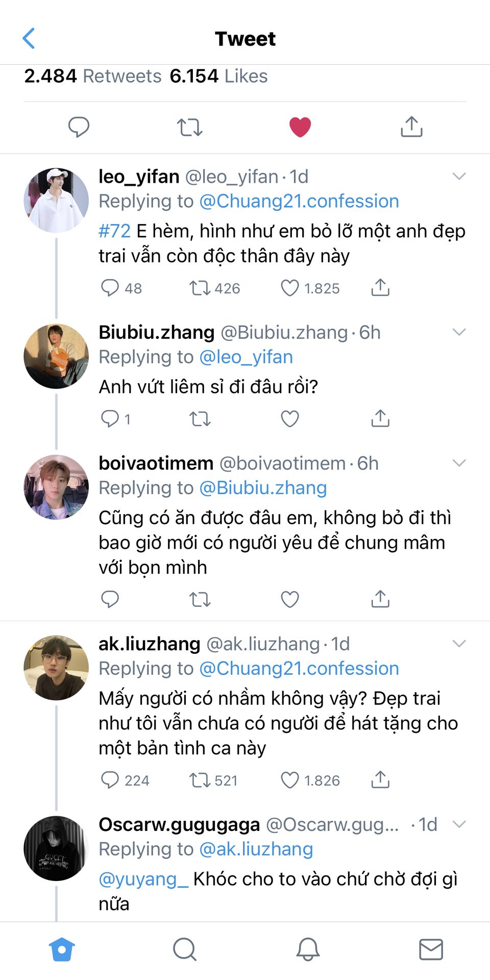This screenshot has height=980, width=490.
Task: Open leo_yifan's profile picture
Action: pos(56,200)
